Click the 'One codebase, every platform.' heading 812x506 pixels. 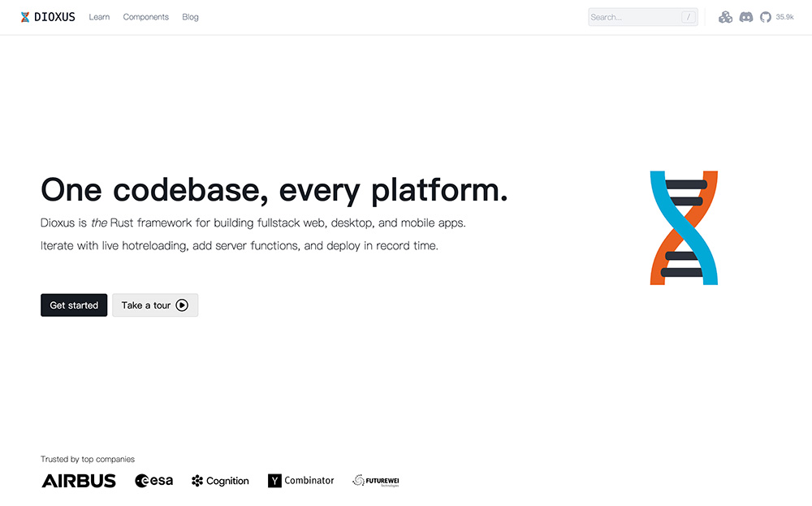(x=274, y=189)
